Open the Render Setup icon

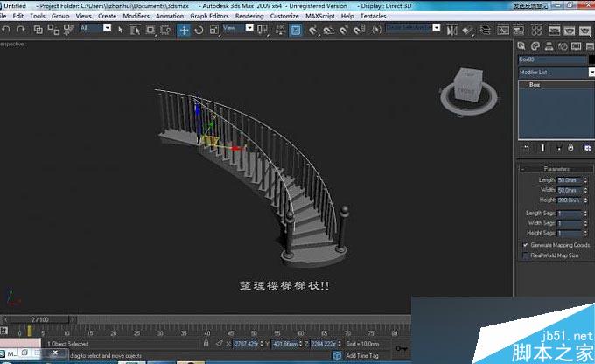[554, 30]
